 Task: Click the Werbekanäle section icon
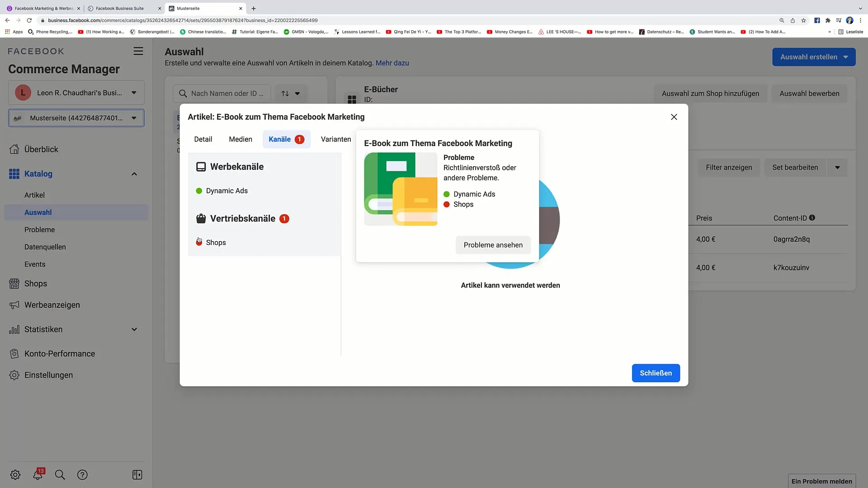[x=201, y=167]
